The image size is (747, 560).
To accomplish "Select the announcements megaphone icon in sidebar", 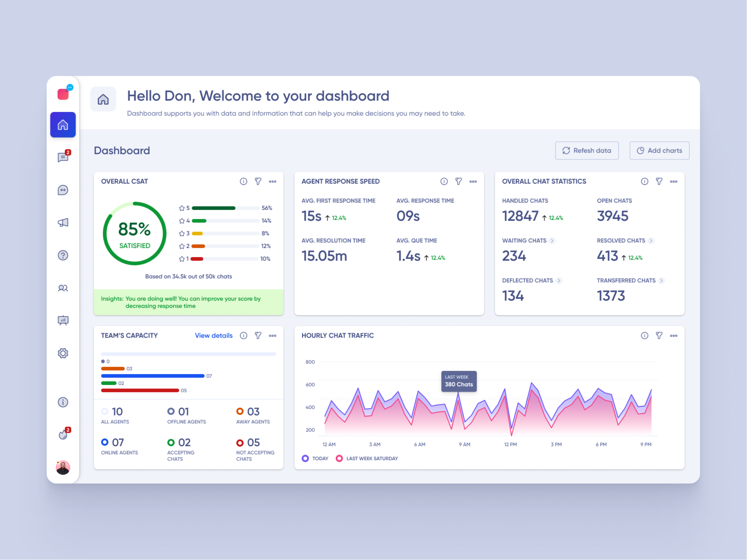I will pos(63,222).
